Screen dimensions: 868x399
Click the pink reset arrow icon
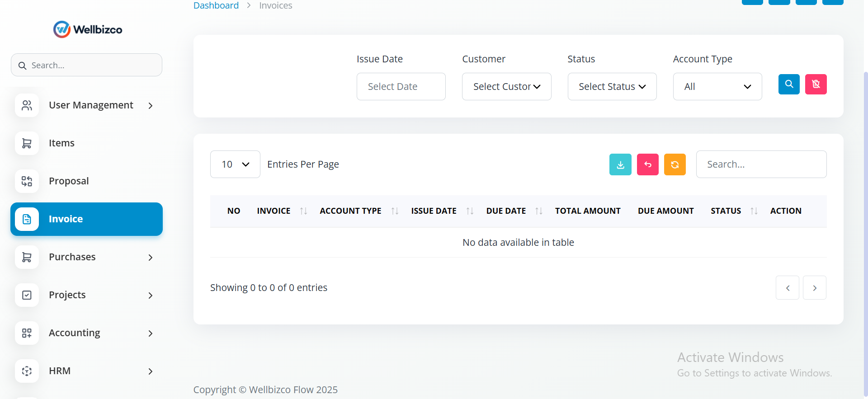pos(648,164)
